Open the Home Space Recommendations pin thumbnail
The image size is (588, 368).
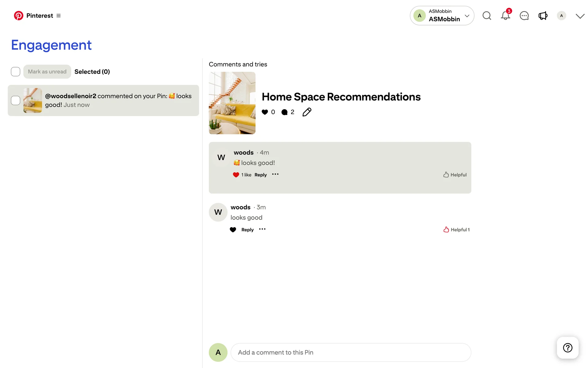pyautogui.click(x=232, y=103)
